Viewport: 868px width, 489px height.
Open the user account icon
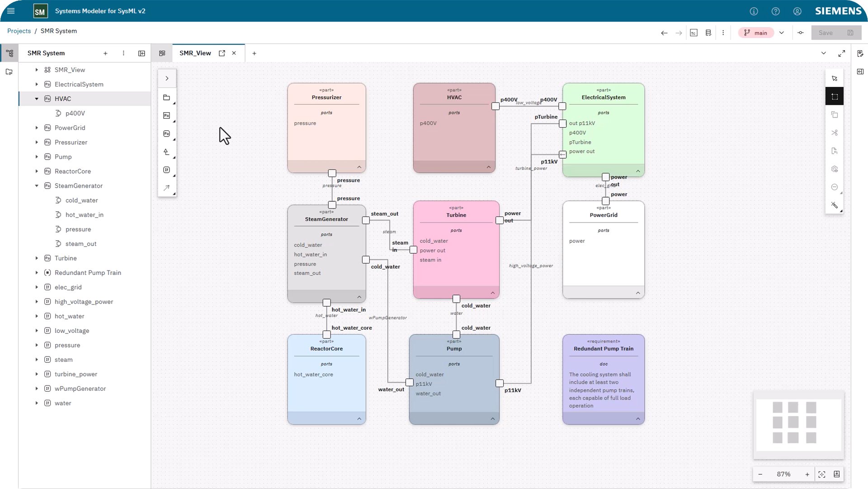(x=797, y=11)
